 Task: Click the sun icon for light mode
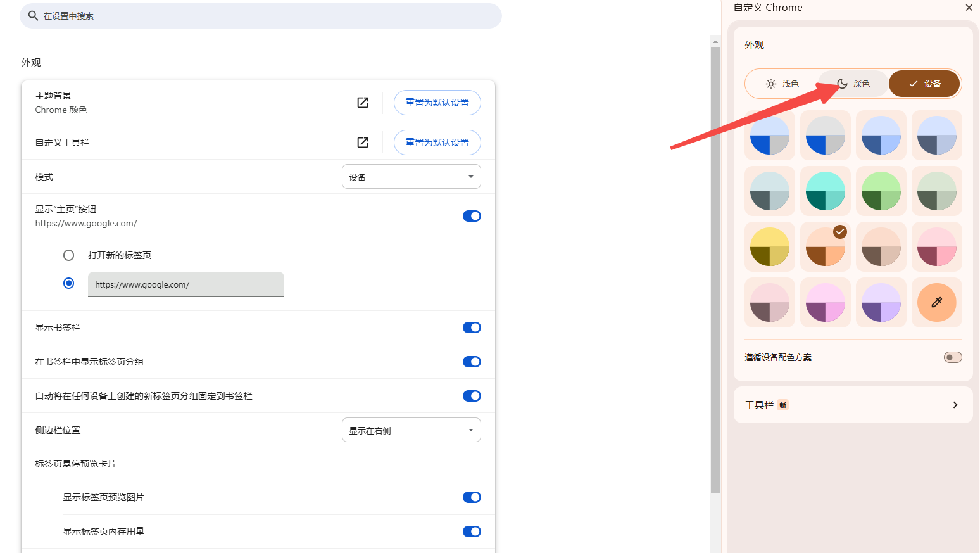tap(770, 84)
